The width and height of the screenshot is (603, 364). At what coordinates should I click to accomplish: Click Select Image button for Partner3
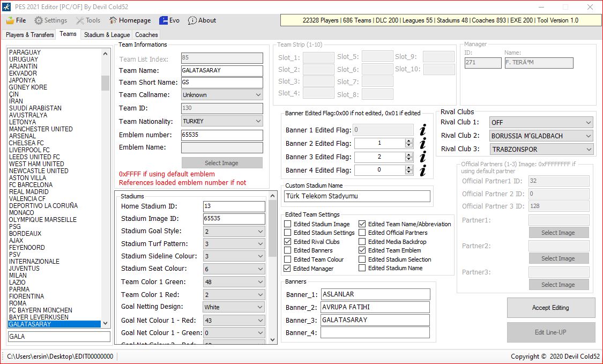(x=559, y=284)
